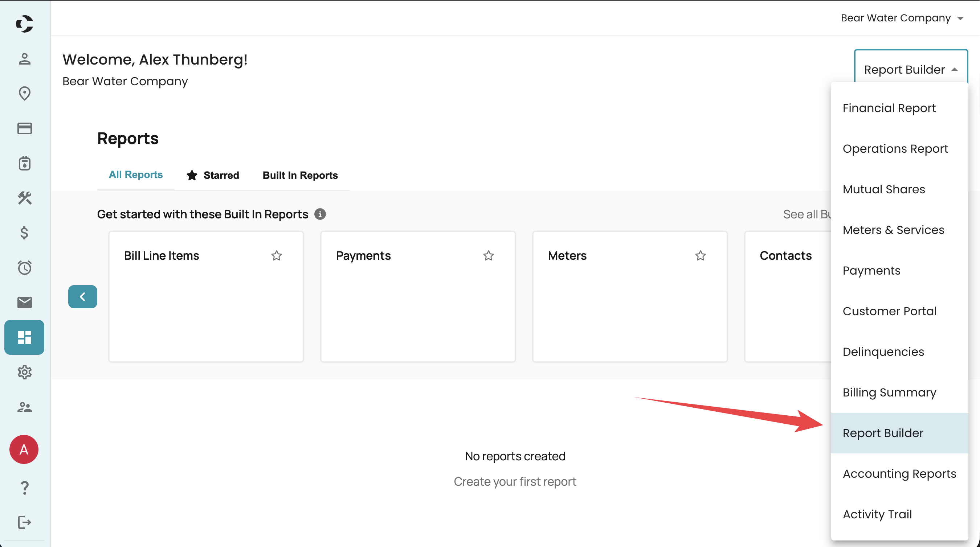Viewport: 980px width, 547px height.
Task: Choose Report Builder from the dropdown menu
Action: click(x=883, y=433)
